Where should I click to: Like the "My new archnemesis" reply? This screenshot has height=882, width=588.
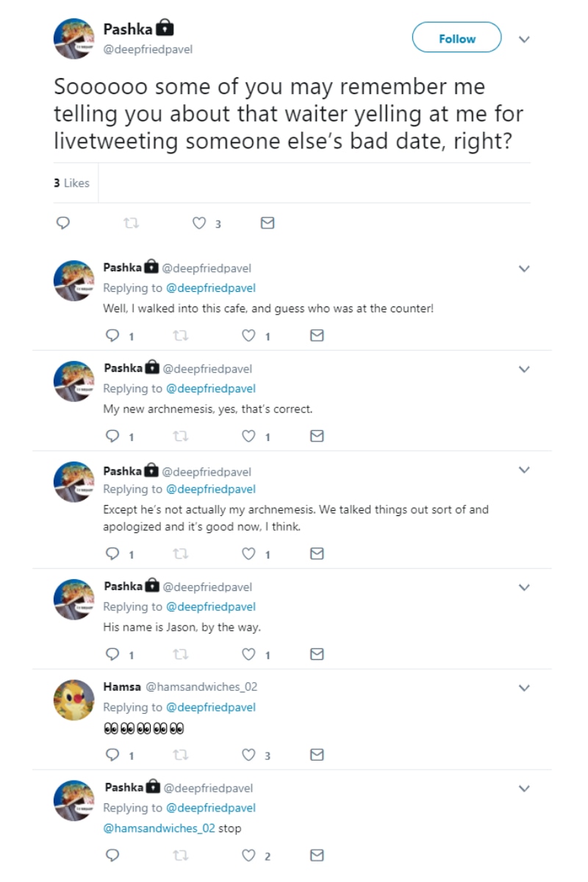[250, 437]
